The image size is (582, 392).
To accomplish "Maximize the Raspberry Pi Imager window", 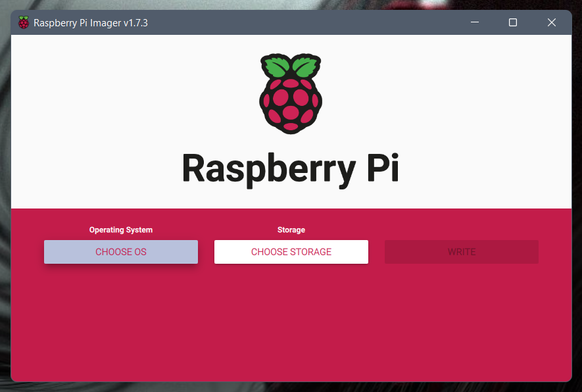I will pos(513,22).
